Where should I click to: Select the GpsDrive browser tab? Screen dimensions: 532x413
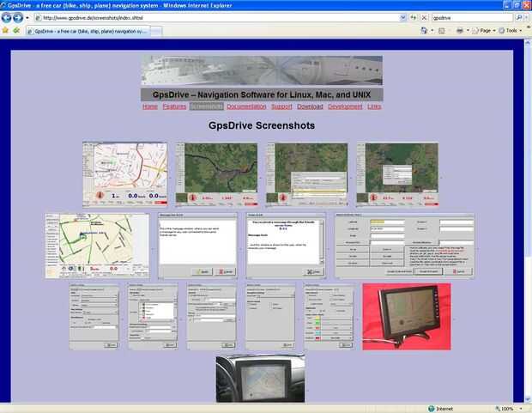click(88, 31)
